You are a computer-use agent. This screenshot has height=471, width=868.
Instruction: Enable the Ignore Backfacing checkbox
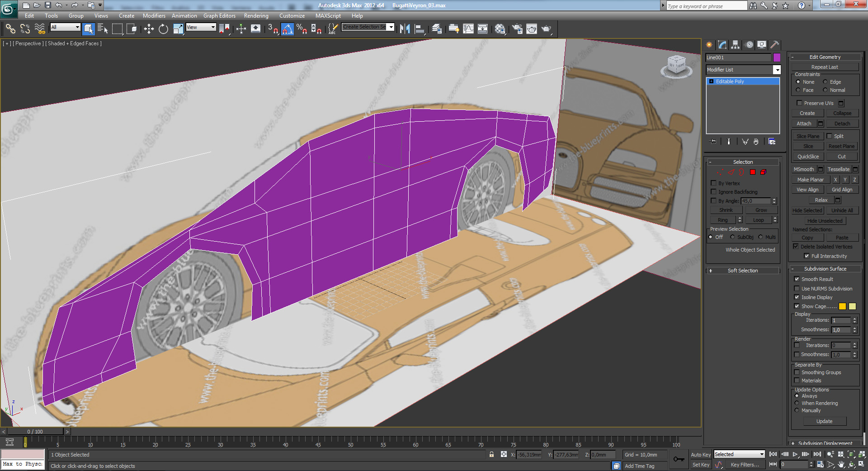click(x=714, y=192)
